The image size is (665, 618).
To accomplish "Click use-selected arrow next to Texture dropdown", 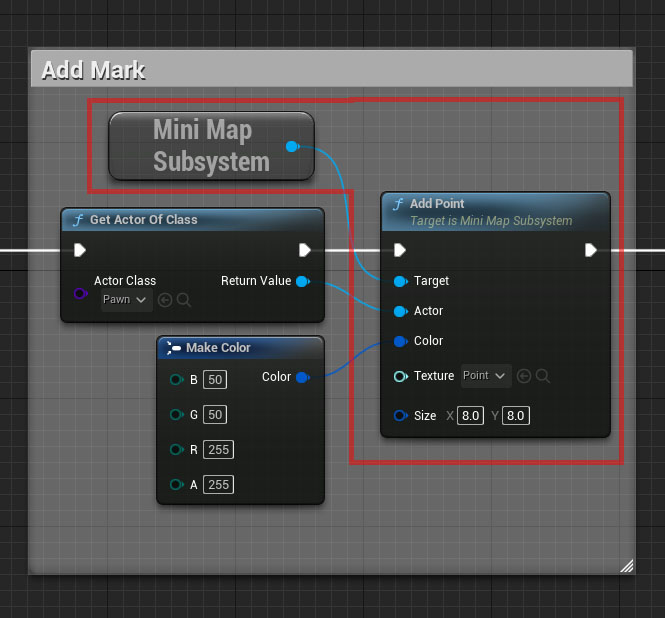I will click(524, 376).
